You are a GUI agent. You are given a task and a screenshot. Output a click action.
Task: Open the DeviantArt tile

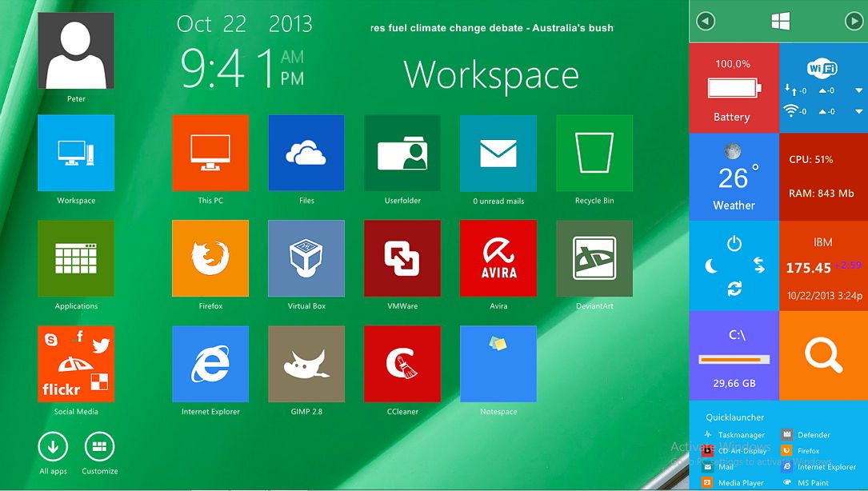[594, 258]
